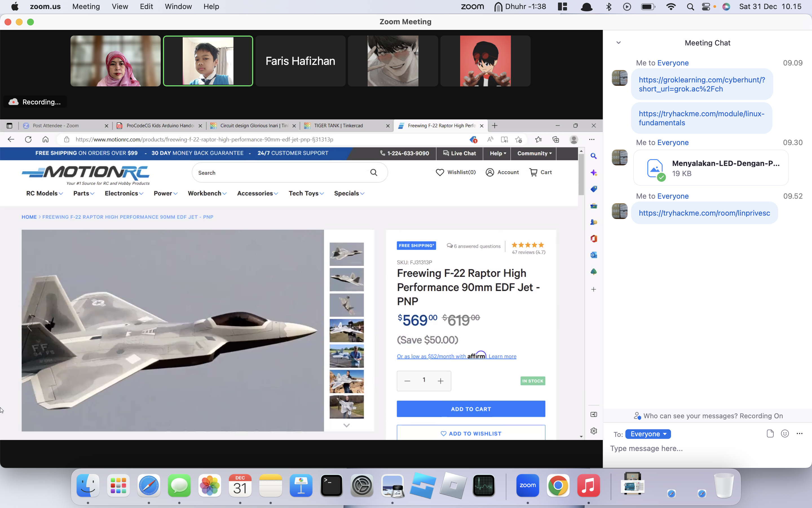812x508 pixels.
Task: Open View menu in macOS menu bar
Action: click(120, 7)
